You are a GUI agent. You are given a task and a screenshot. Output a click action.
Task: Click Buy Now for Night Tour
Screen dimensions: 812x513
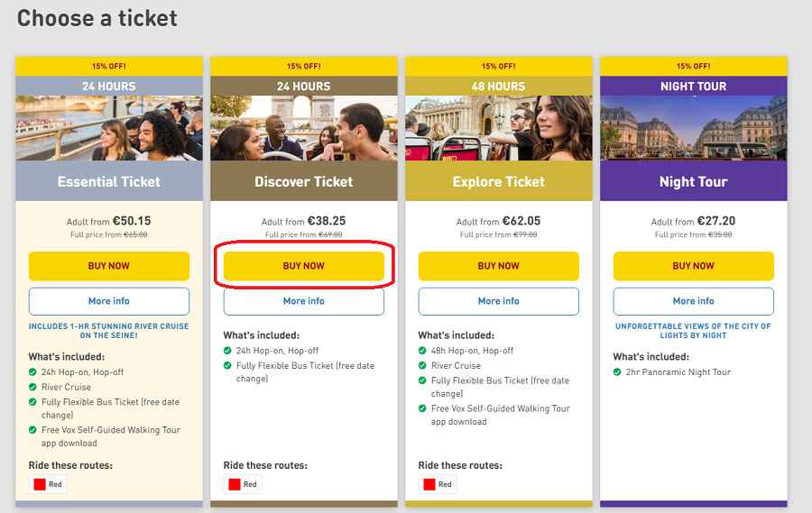(693, 266)
